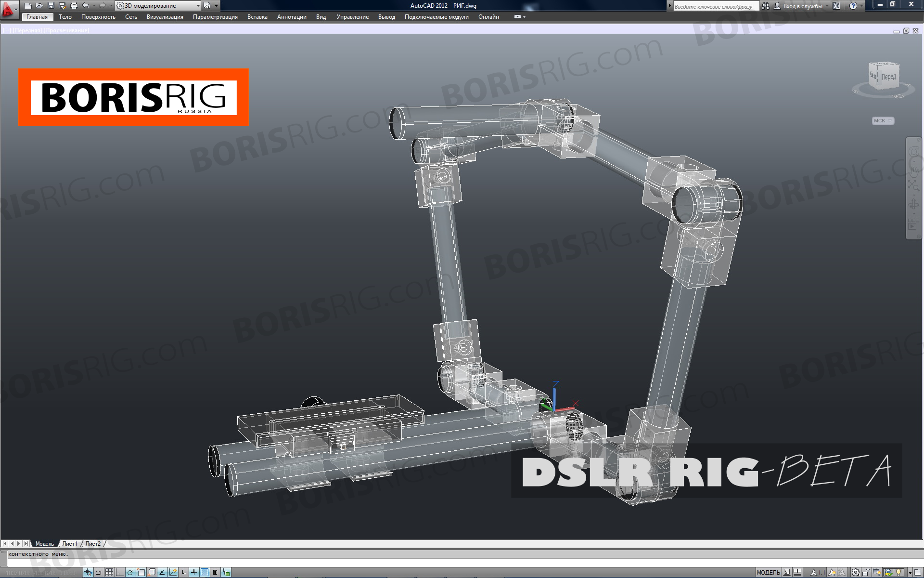924x578 pixels.
Task: Switch to the Лист2 layout tab
Action: pyautogui.click(x=93, y=544)
